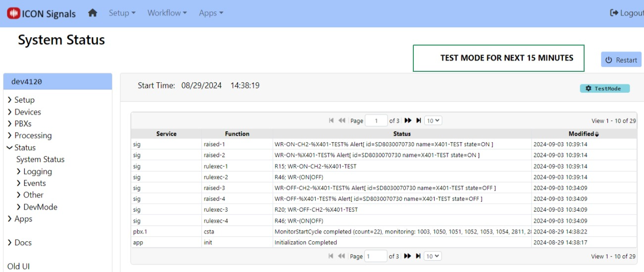Expand Devices in the sidebar

[24, 112]
